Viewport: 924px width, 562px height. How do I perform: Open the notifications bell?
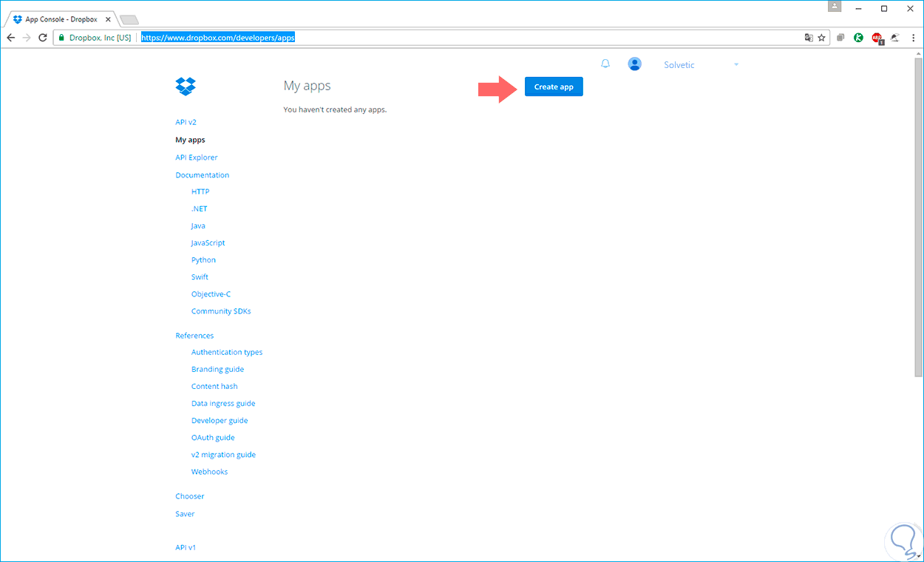point(605,64)
